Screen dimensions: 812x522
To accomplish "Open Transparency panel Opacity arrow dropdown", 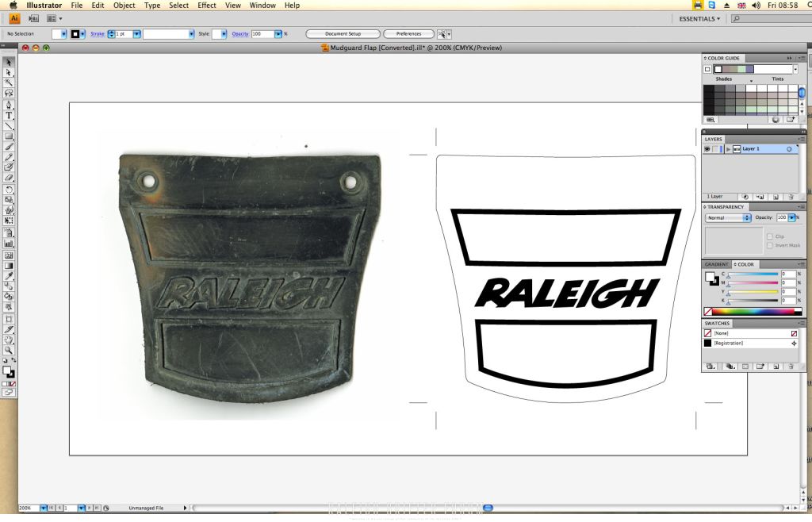I will 792,218.
